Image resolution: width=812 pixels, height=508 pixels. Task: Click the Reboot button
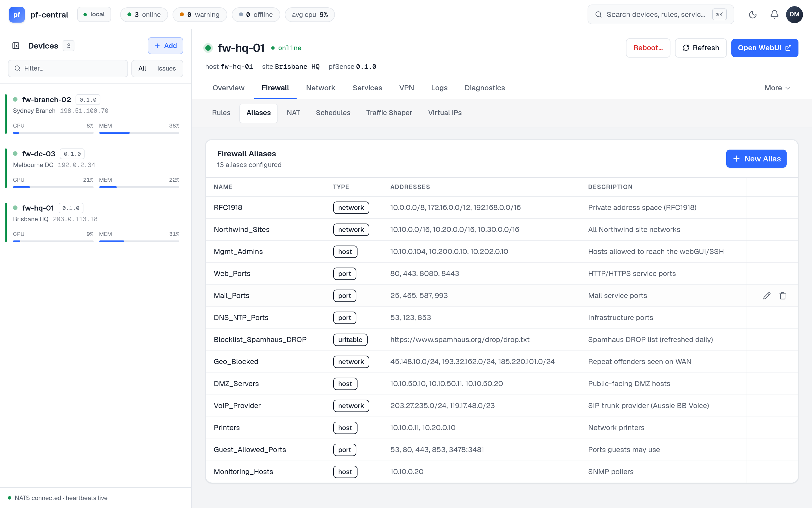648,48
